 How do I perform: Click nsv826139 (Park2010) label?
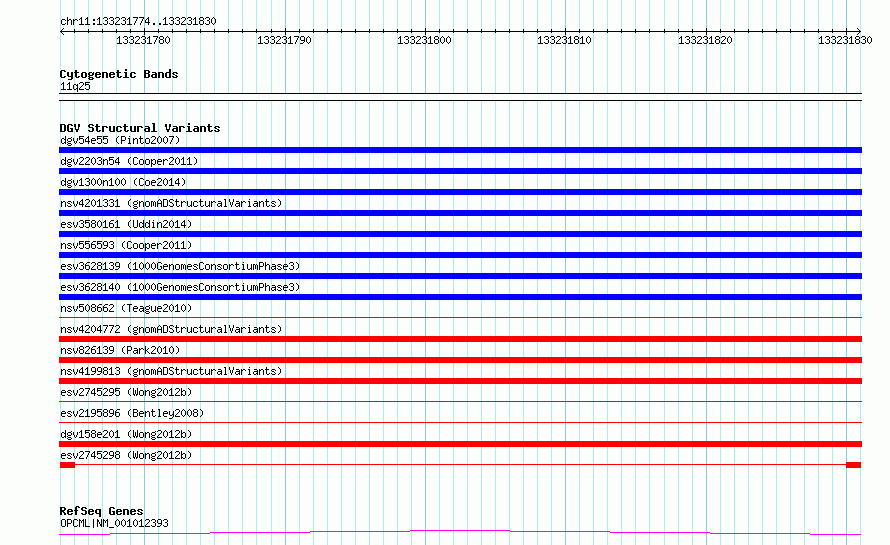coord(120,350)
